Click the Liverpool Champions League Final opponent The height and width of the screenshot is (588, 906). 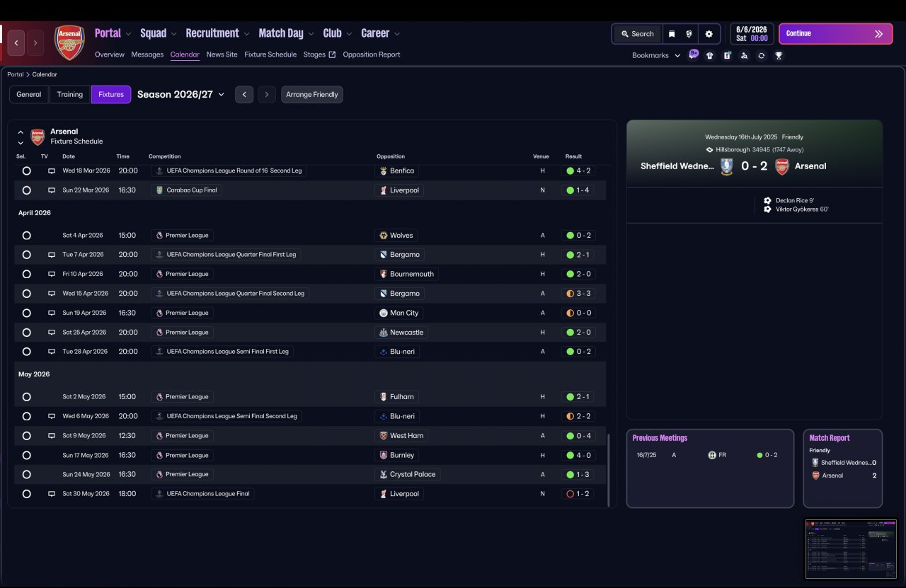(x=399, y=494)
